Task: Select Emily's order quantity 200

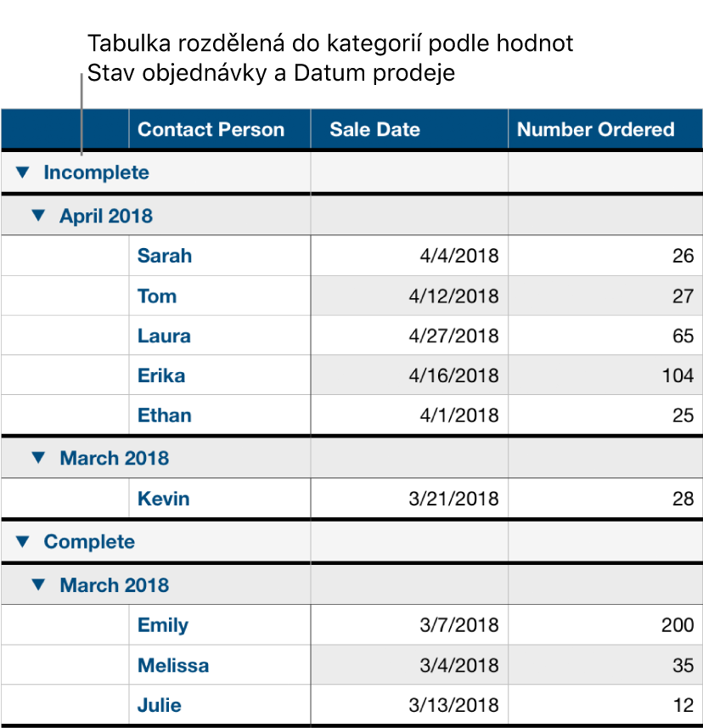Action: click(605, 625)
